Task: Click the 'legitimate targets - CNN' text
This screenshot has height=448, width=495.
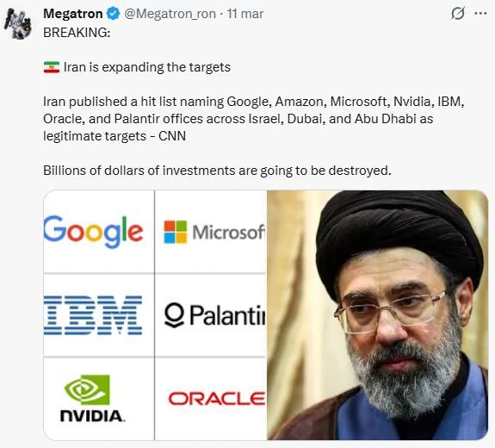Action: pos(114,136)
